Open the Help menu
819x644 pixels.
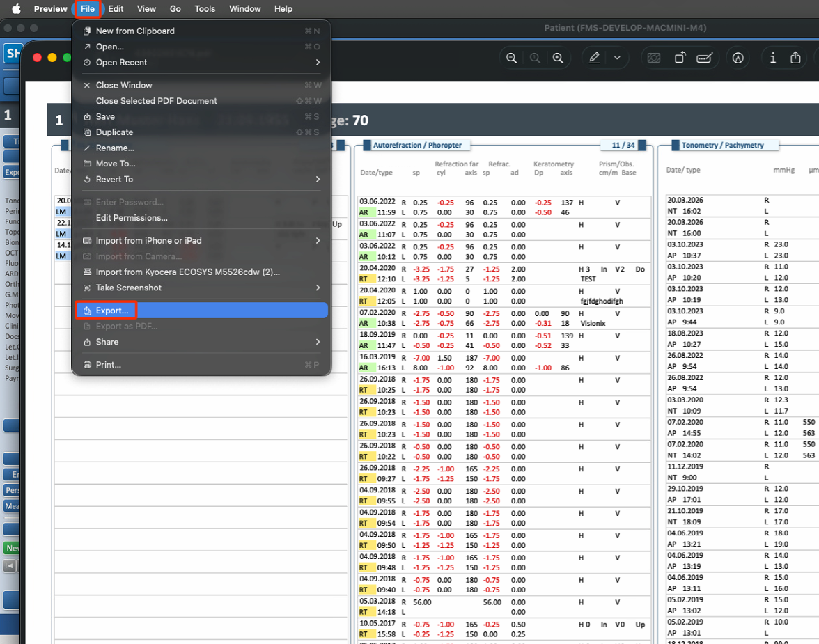pyautogui.click(x=283, y=9)
